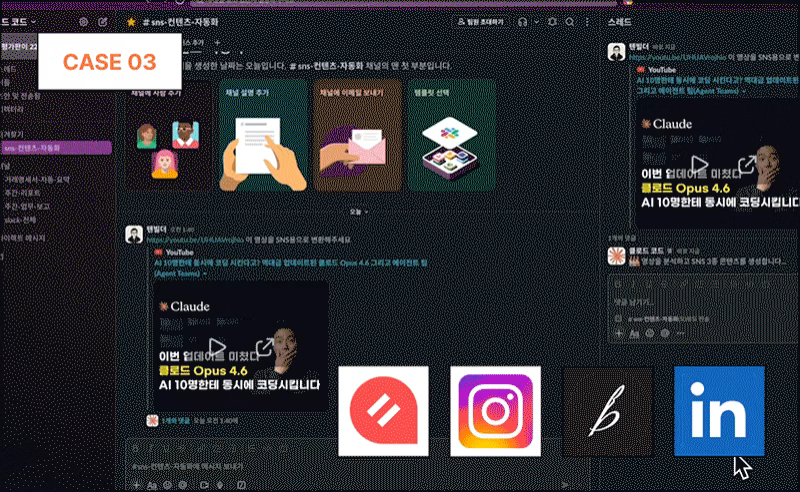The width and height of the screenshot is (800, 492).
Task: Collapse thread preview at (Agent Teams) caret
Action: point(744,91)
